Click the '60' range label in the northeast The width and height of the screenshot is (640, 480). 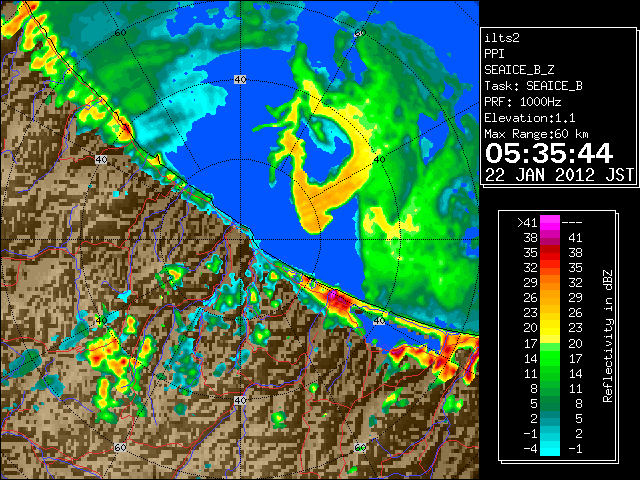tap(360, 33)
